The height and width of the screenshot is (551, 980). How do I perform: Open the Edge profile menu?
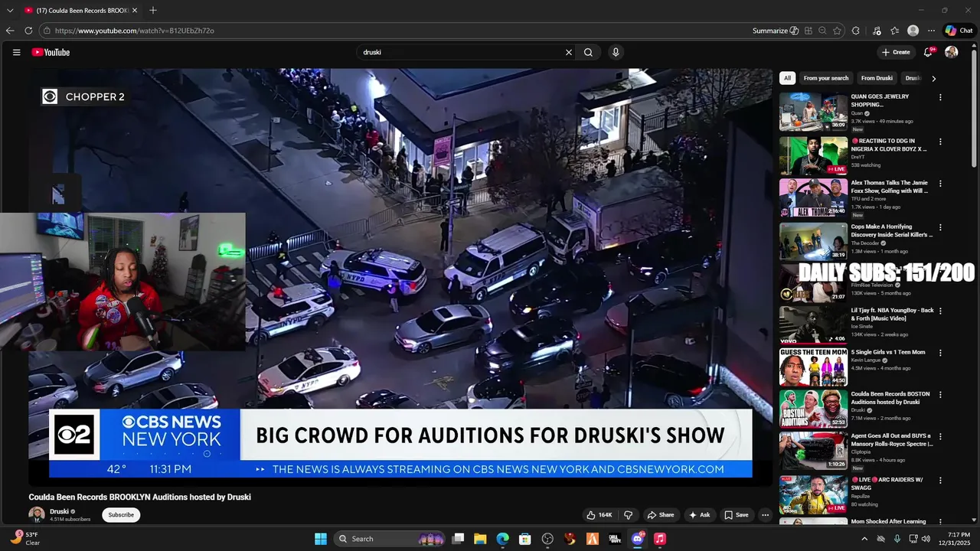913,31
